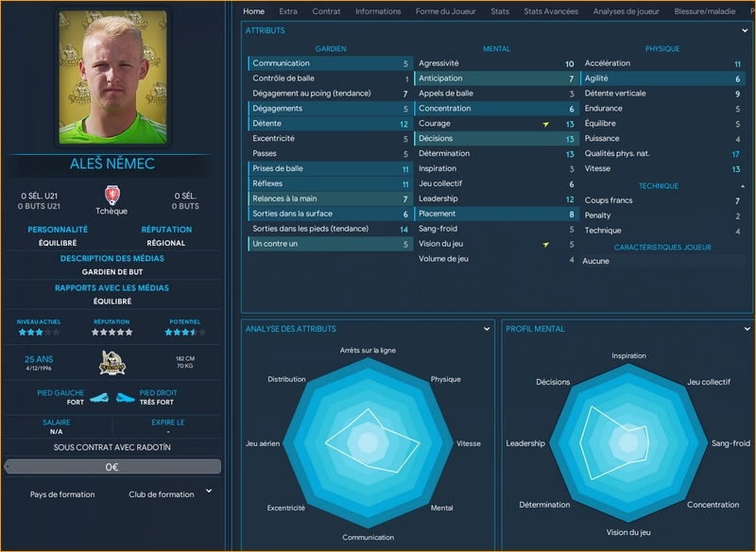Switch to the Contrat tab
This screenshot has height=552, width=756.
[x=326, y=11]
